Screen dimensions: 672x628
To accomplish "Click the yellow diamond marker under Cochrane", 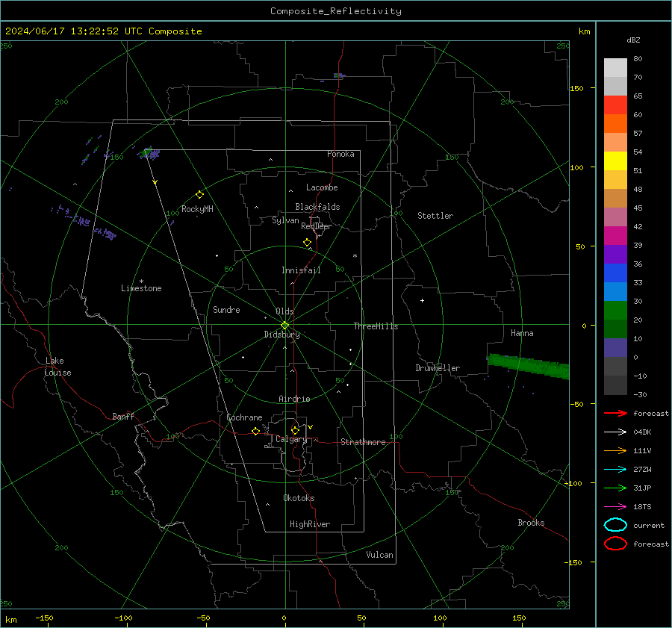I will tap(255, 432).
